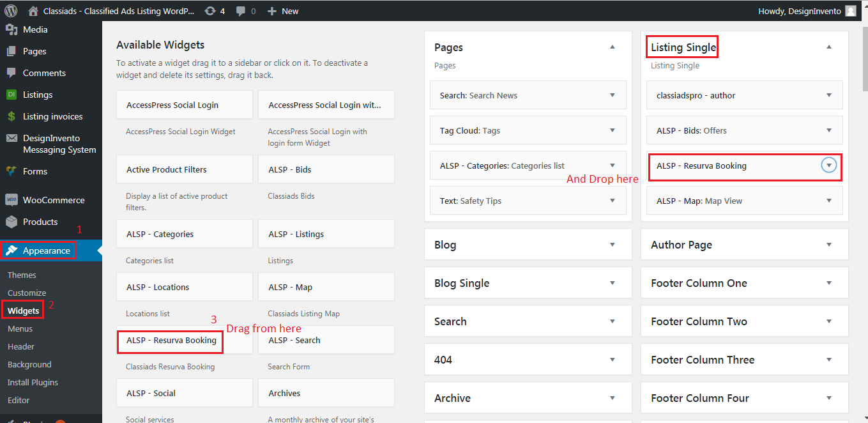Expand the Categories list widget settings

pyautogui.click(x=612, y=165)
